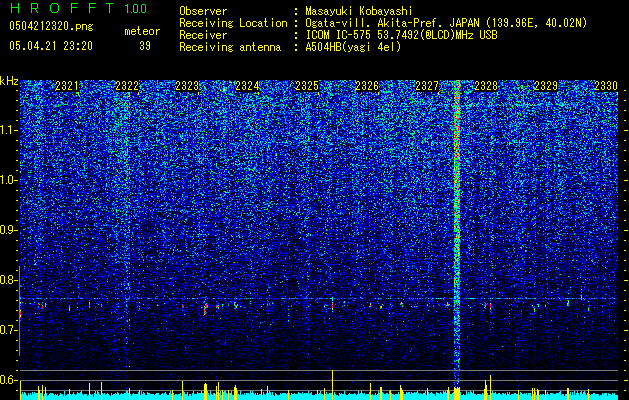Click the 2321 time marker
The width and height of the screenshot is (629, 400).
coord(67,86)
